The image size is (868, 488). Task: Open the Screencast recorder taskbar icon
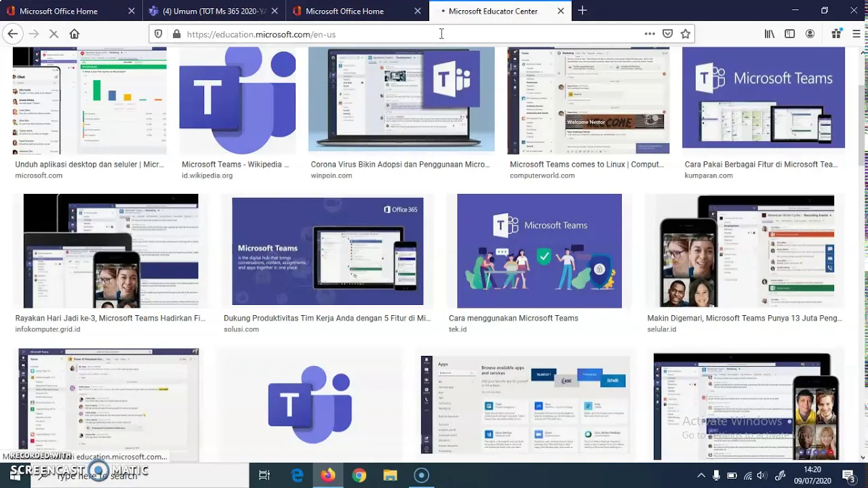click(x=422, y=475)
